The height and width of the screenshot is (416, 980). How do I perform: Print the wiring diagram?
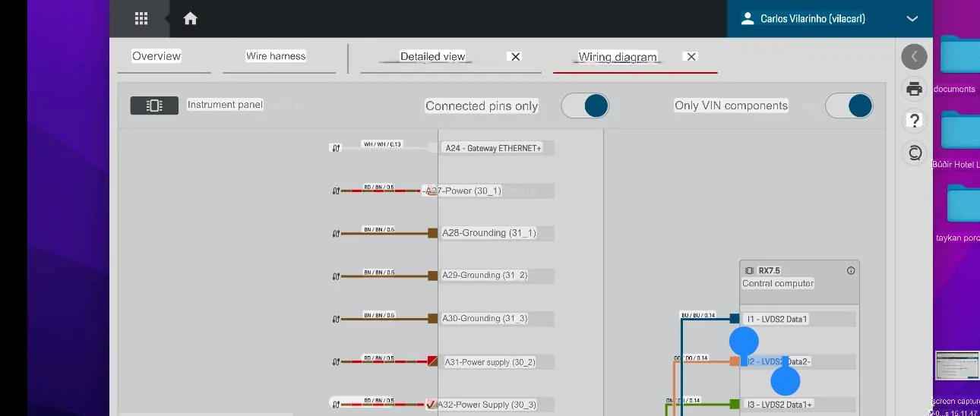[x=915, y=89]
